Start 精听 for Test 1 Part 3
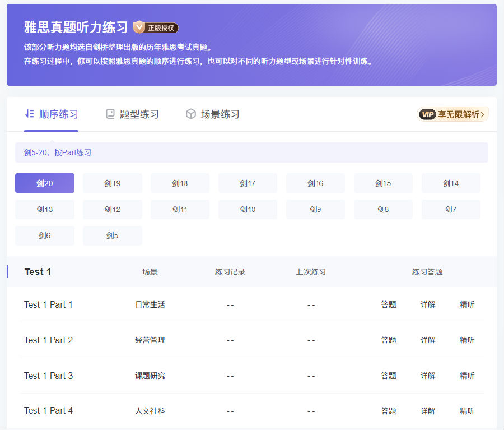This screenshot has height=430, width=504. pos(467,376)
